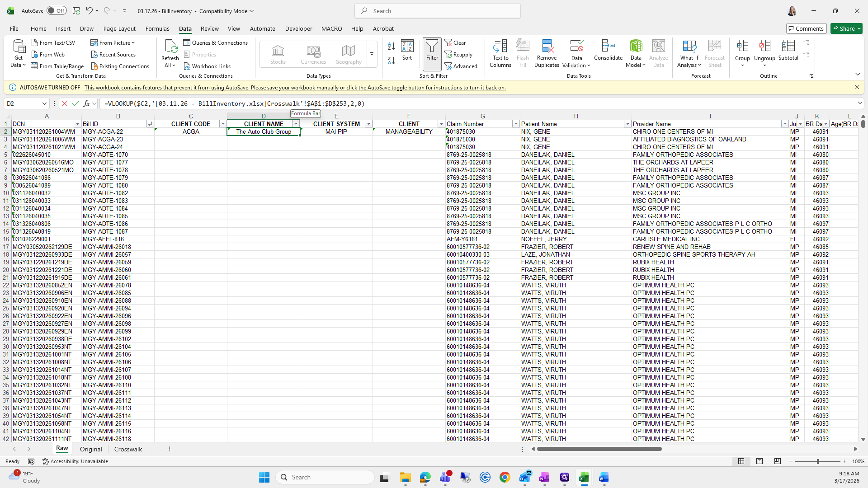The height and width of the screenshot is (488, 868).
Task: Enable Page Layout view in status bar
Action: click(x=759, y=461)
